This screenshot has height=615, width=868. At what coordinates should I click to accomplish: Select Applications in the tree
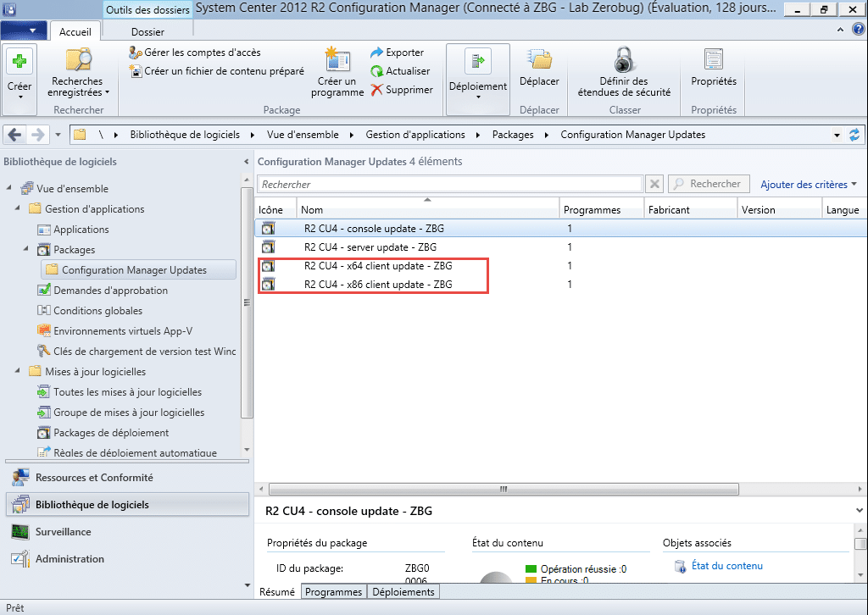[x=81, y=229]
